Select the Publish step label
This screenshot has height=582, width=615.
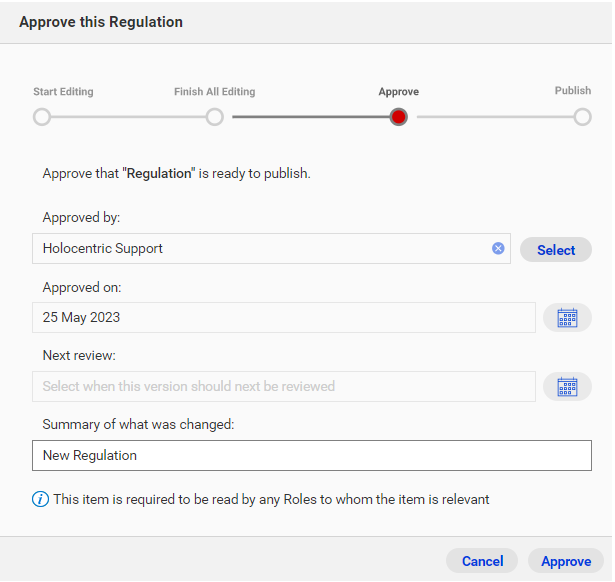point(573,91)
